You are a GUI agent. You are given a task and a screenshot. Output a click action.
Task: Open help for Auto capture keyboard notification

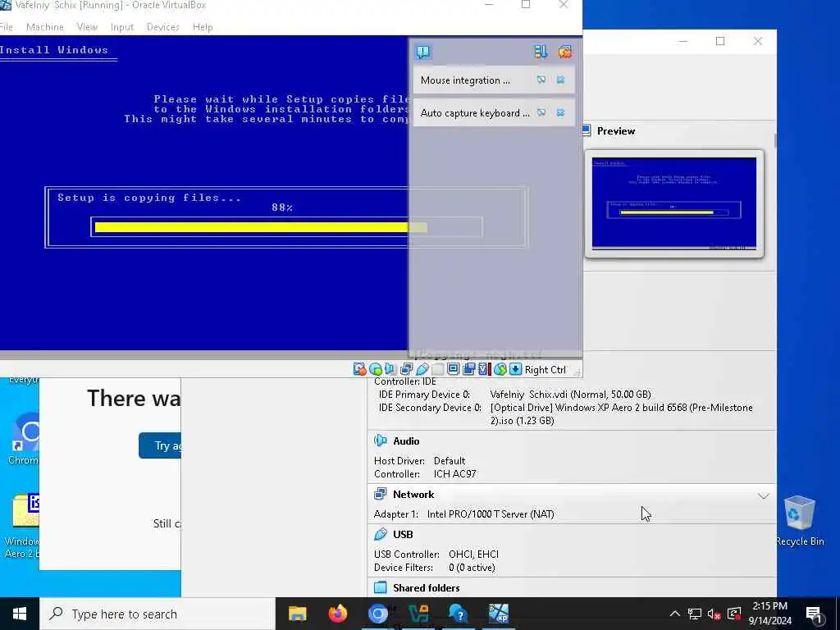point(541,112)
